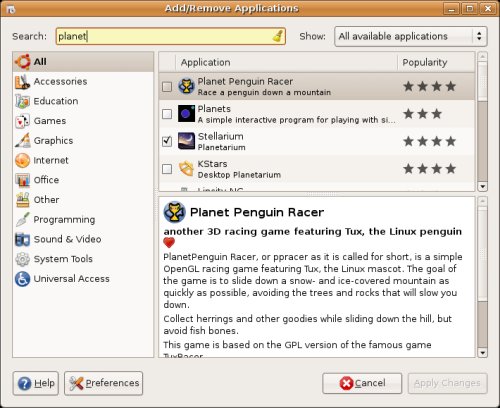
Task: Click the Graphics category icon
Action: [x=23, y=141]
